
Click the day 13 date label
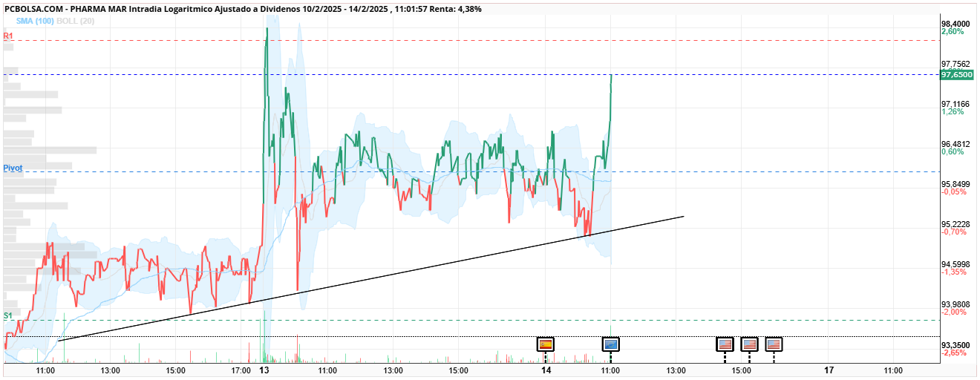(x=264, y=370)
